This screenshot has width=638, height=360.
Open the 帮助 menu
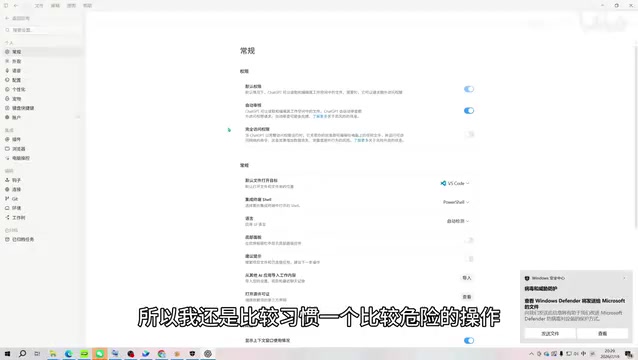coord(87,6)
